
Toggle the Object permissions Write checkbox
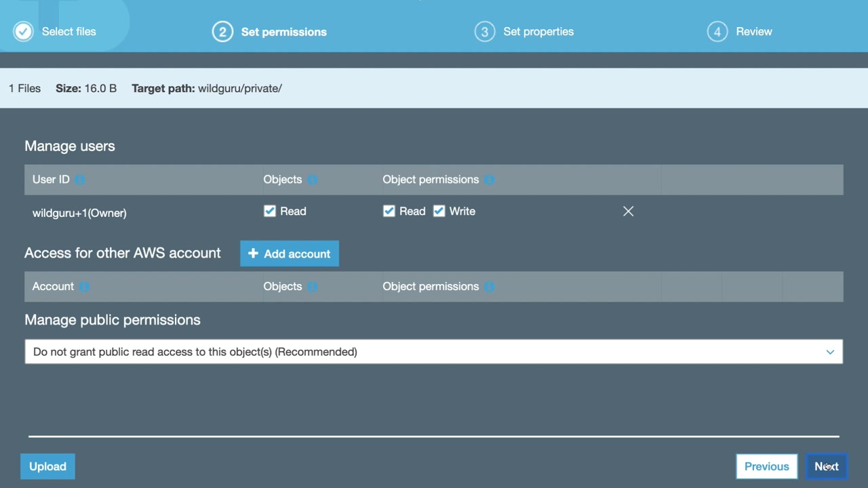(439, 211)
